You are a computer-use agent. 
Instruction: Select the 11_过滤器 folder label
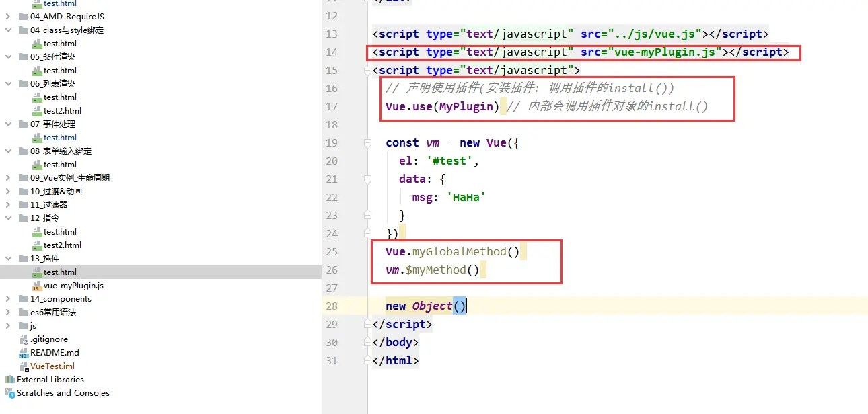click(x=49, y=205)
